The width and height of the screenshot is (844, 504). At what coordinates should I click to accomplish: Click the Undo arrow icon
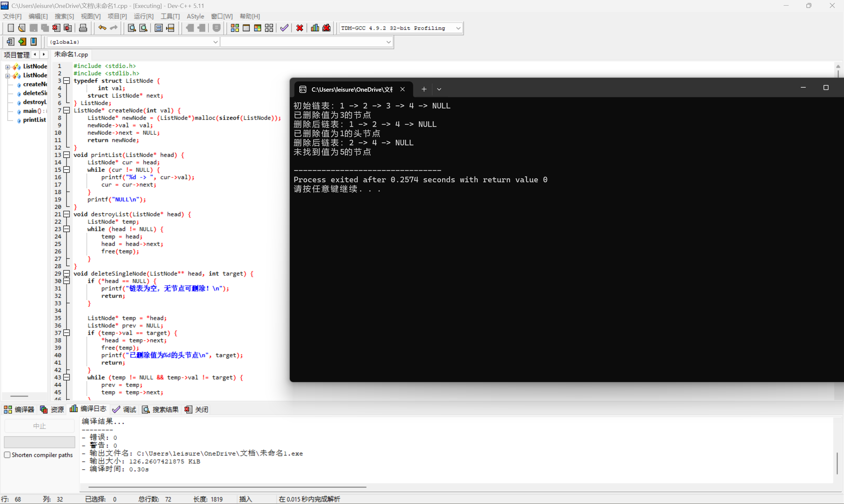click(x=102, y=28)
